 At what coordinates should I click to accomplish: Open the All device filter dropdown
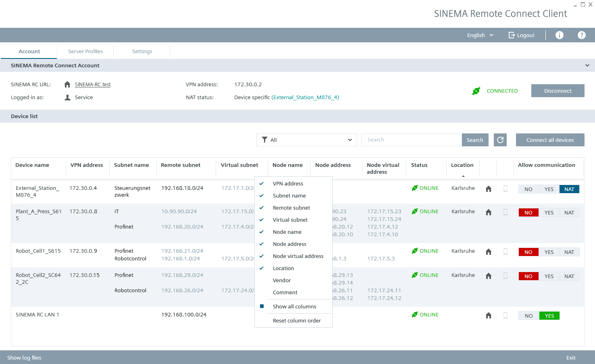[x=349, y=140]
